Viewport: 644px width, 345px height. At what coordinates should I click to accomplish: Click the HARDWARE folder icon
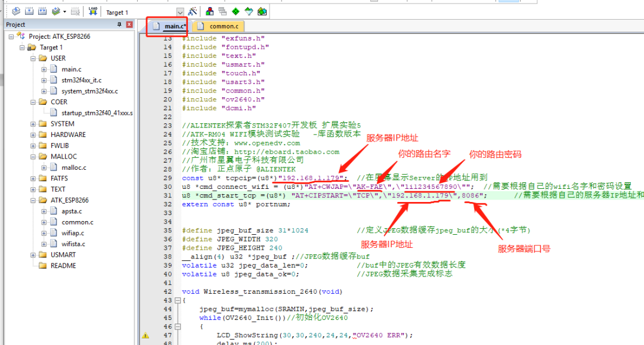43,135
